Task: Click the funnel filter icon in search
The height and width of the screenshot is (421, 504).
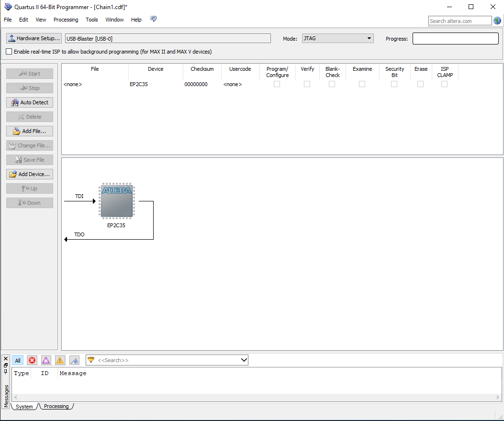Action: [x=91, y=360]
